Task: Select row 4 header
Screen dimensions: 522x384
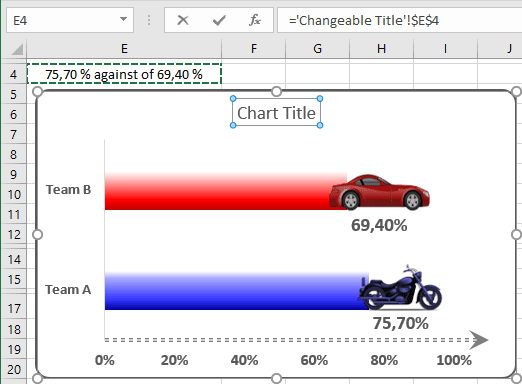Action: pos(13,74)
